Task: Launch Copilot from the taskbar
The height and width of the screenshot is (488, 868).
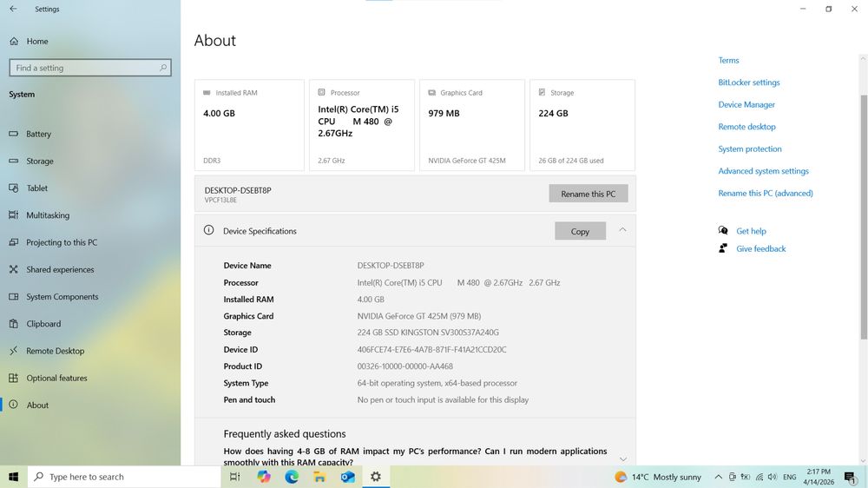Action: 264,477
